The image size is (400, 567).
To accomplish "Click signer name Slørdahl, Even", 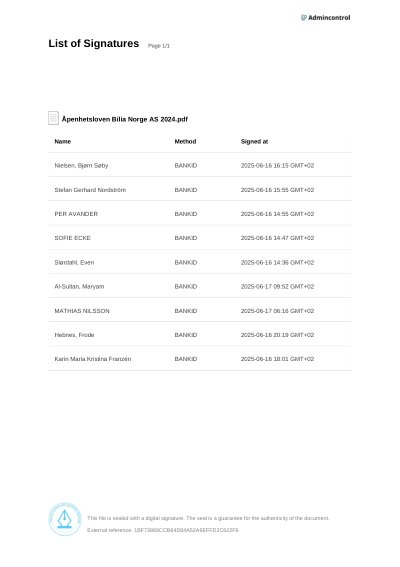I will point(74,262).
